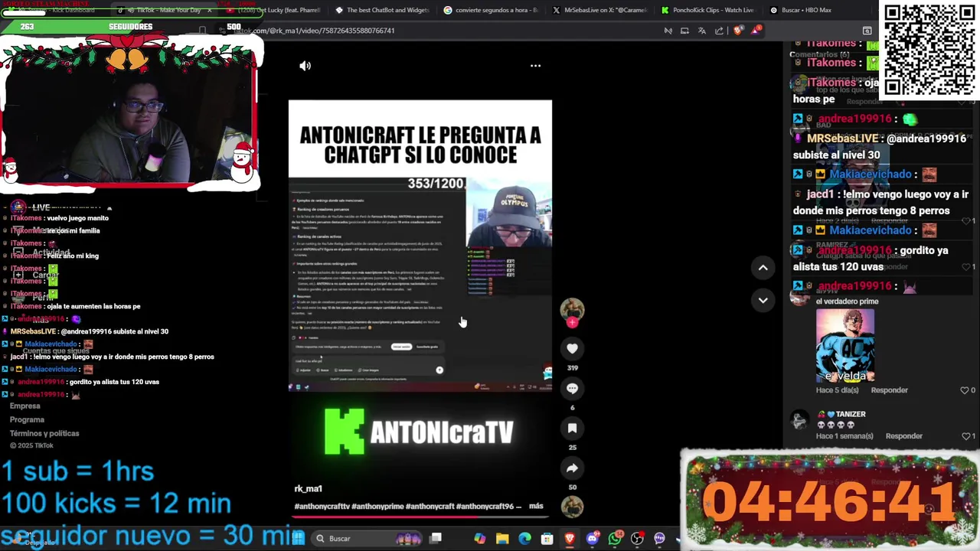The height and width of the screenshot is (551, 980).
Task: Open the Empresa footer link
Action: coord(24,406)
